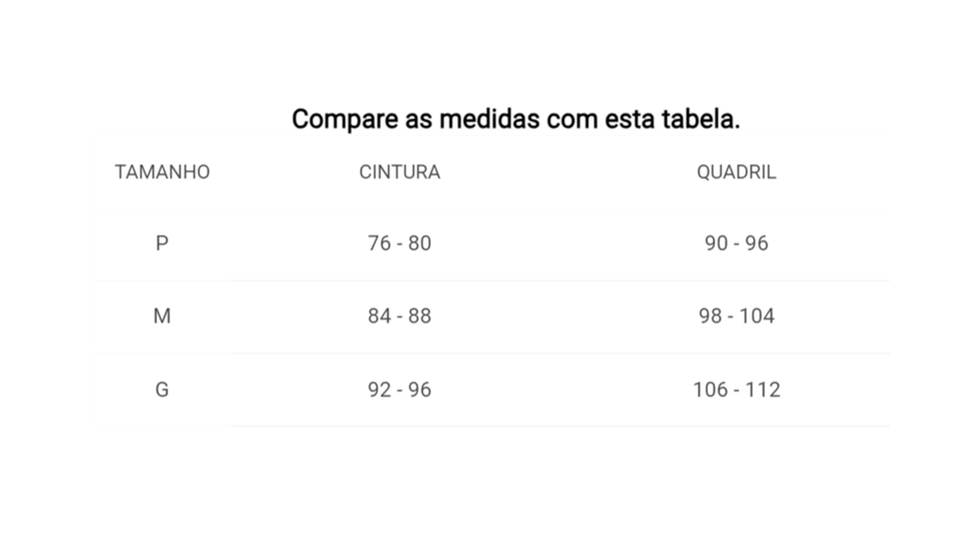Click the word 'Compare' in the heading
The image size is (980, 535).
tap(345, 121)
